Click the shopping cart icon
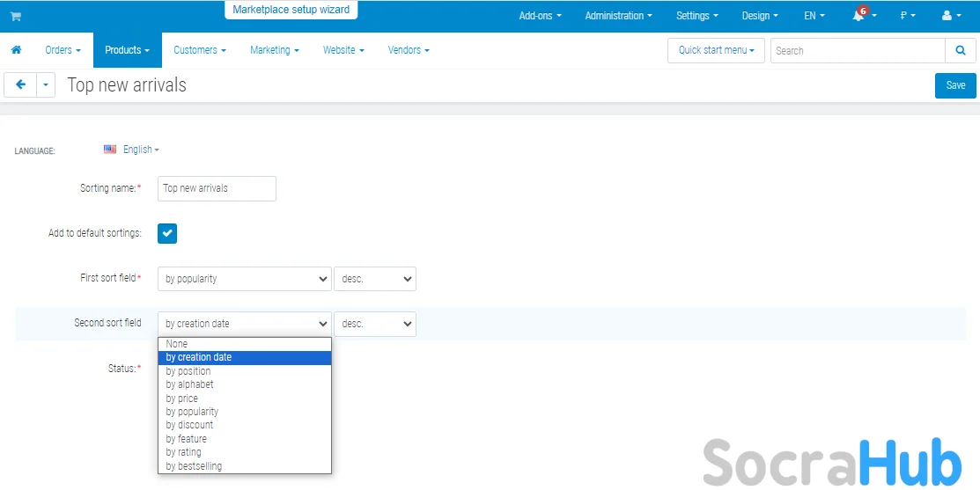 (15, 17)
